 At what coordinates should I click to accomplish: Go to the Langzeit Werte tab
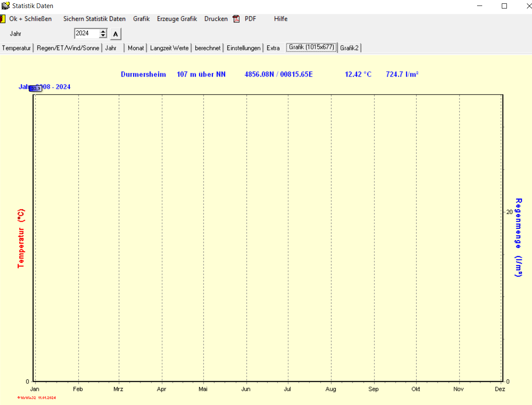coord(169,48)
